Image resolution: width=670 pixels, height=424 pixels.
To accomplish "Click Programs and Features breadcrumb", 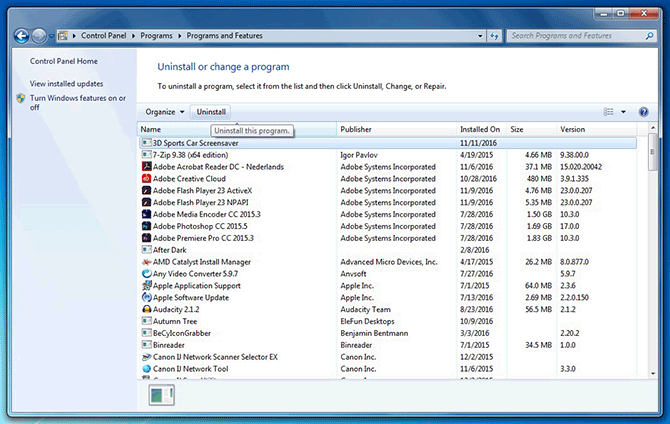I will pyautogui.click(x=224, y=36).
